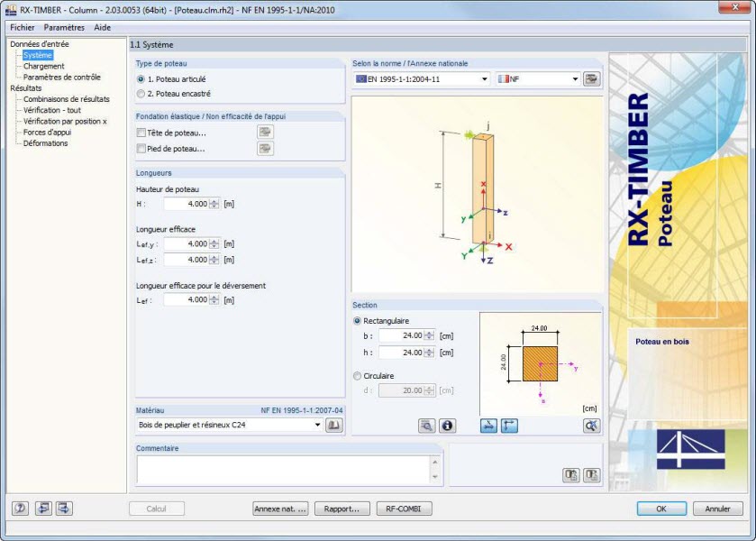Click RX-TIMBER app icon in title bar

tap(11, 10)
